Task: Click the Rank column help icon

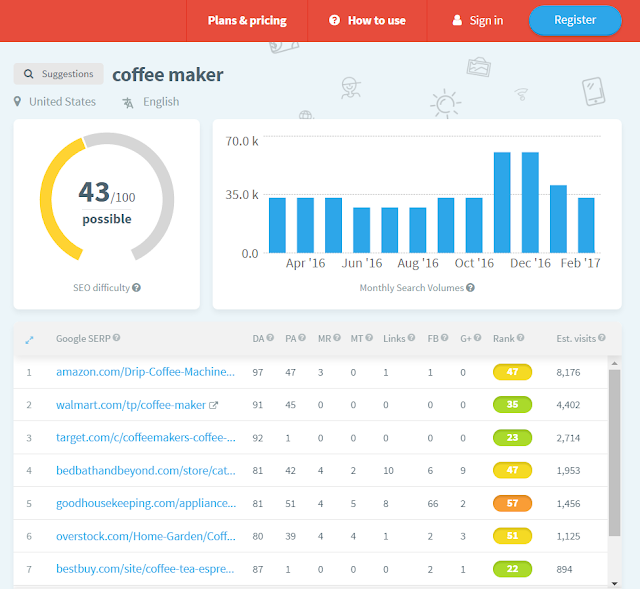Action: [x=520, y=338]
